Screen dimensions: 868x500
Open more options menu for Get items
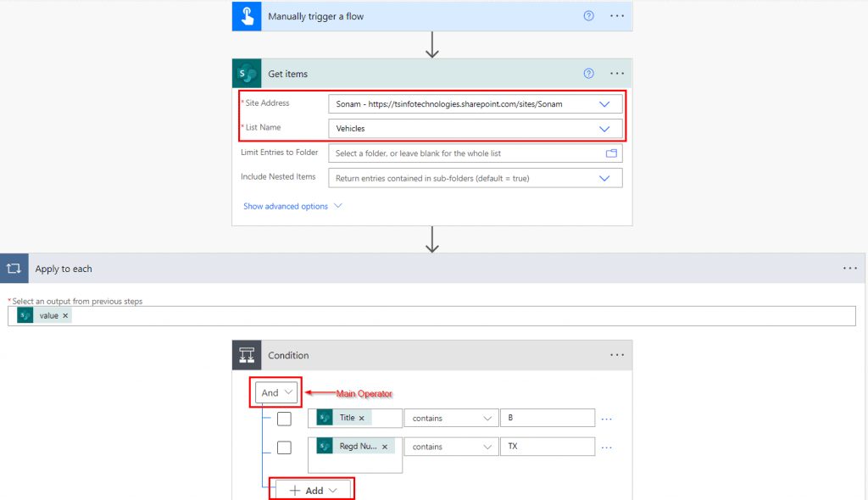click(x=617, y=74)
